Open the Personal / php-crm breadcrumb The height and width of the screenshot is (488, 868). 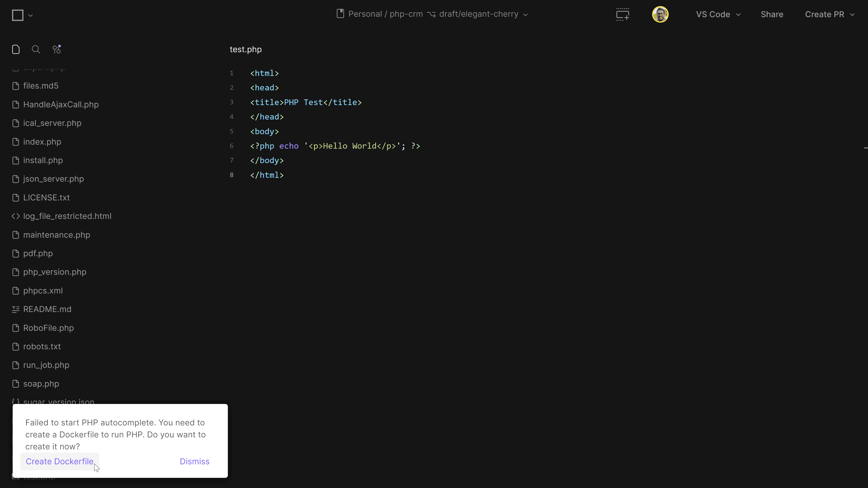coord(385,14)
